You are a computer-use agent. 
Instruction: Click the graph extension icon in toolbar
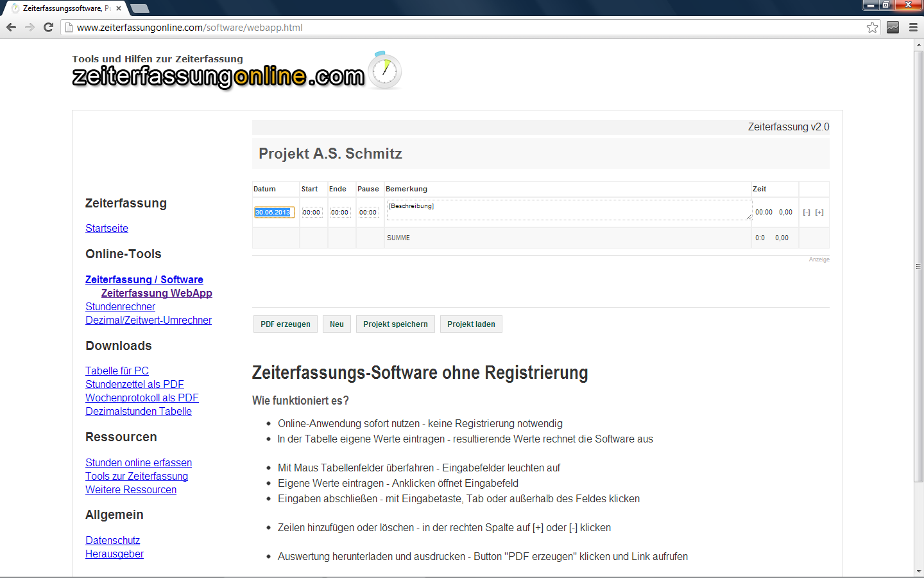click(x=893, y=27)
